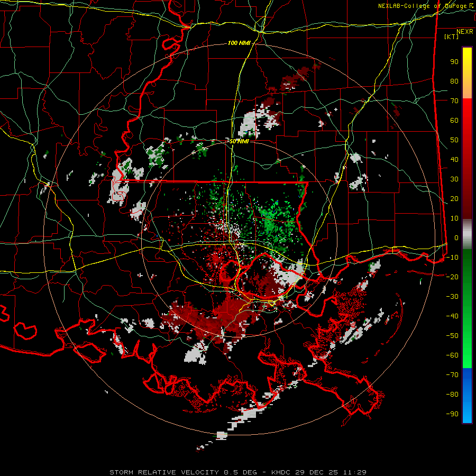Pick the red segment of the color bar
Viewport: 476px width, 476px height.
[467, 158]
